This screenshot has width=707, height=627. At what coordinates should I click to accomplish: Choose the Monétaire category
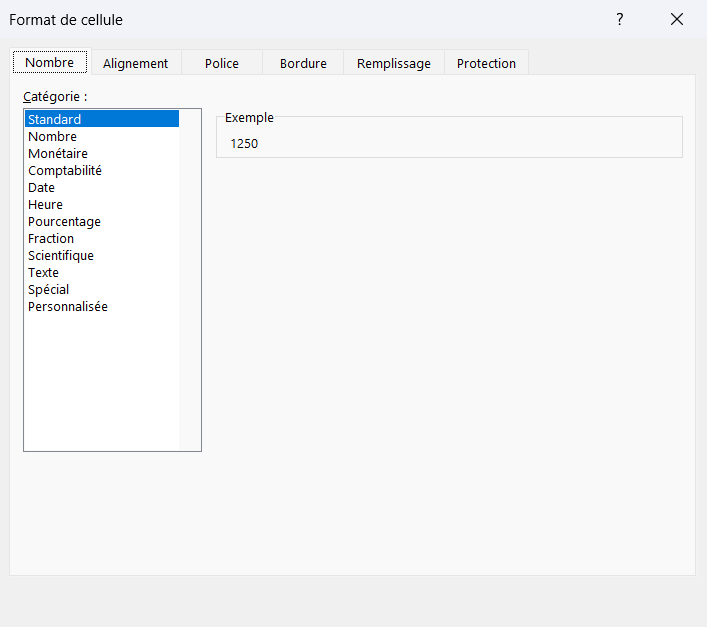pos(102,153)
